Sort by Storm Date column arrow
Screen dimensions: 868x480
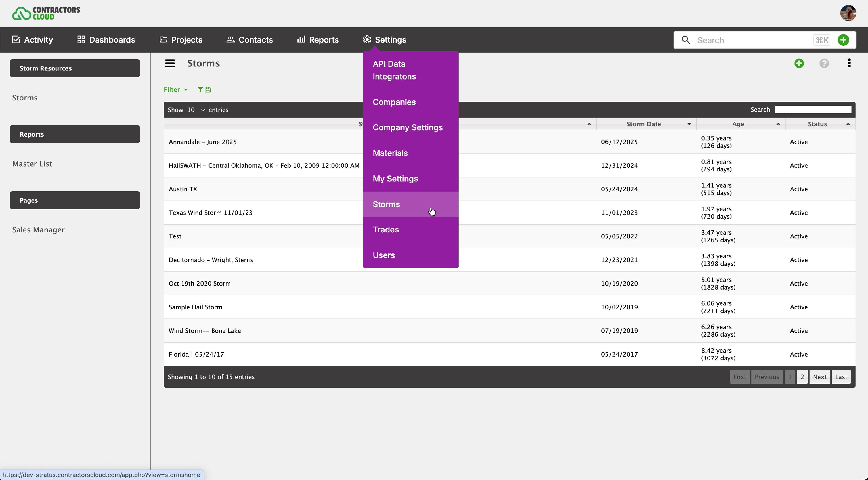point(689,124)
